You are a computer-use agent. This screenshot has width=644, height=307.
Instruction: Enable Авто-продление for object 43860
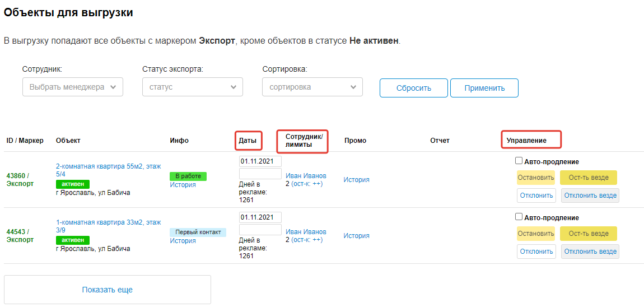(519, 161)
